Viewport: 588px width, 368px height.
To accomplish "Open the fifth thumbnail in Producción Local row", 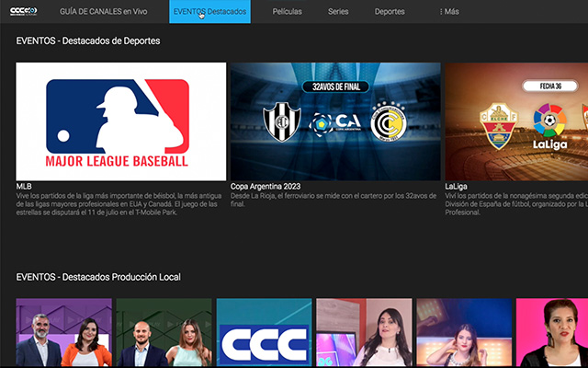I will coord(465,333).
